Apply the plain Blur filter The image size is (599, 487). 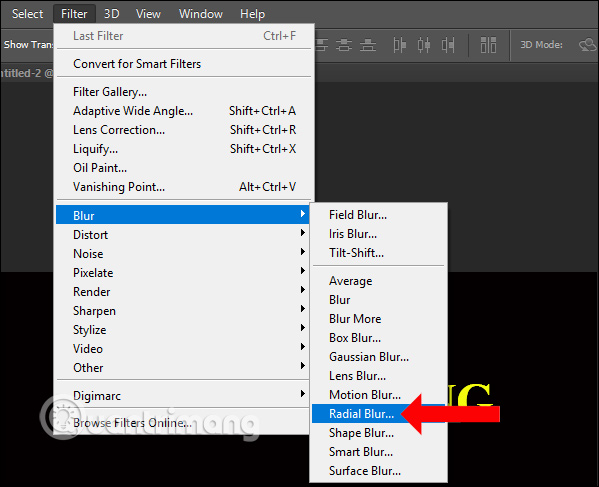click(378, 300)
